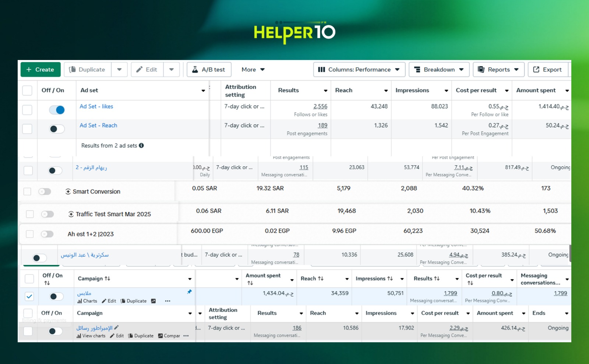This screenshot has width=589, height=364.
Task: Click the info icon beside Results from 2 ad sets
Action: click(141, 145)
